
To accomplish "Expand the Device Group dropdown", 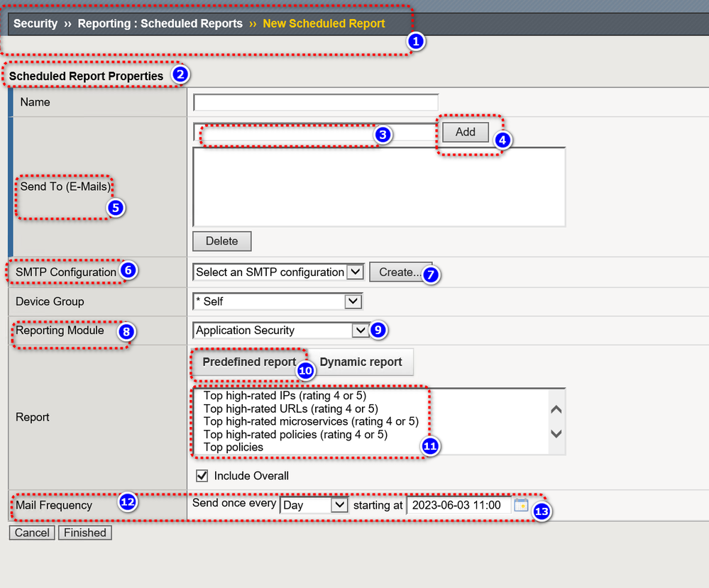I will [277, 301].
